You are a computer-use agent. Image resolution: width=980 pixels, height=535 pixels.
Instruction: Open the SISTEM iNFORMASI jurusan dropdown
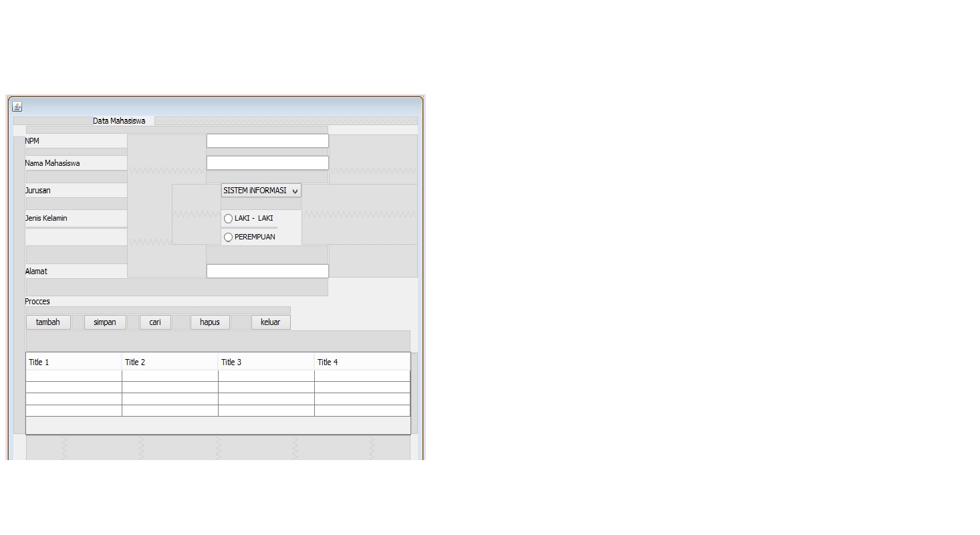(x=261, y=190)
